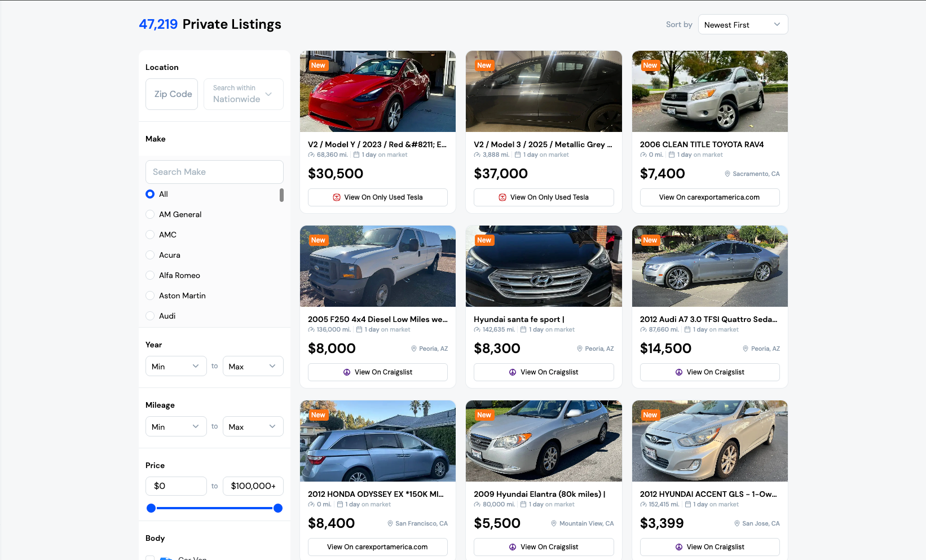Open the 2012 Audi A7 listing title
926x560 pixels.
[x=708, y=319]
